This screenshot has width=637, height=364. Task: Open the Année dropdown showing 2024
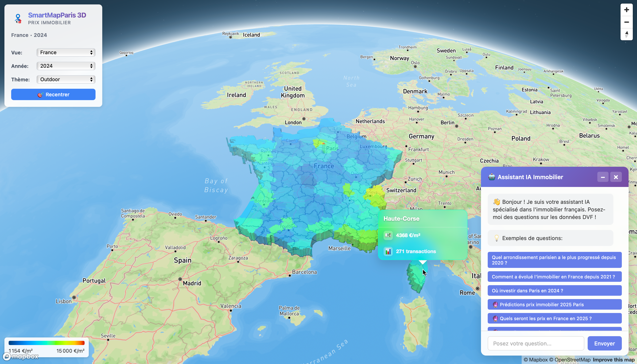click(66, 66)
